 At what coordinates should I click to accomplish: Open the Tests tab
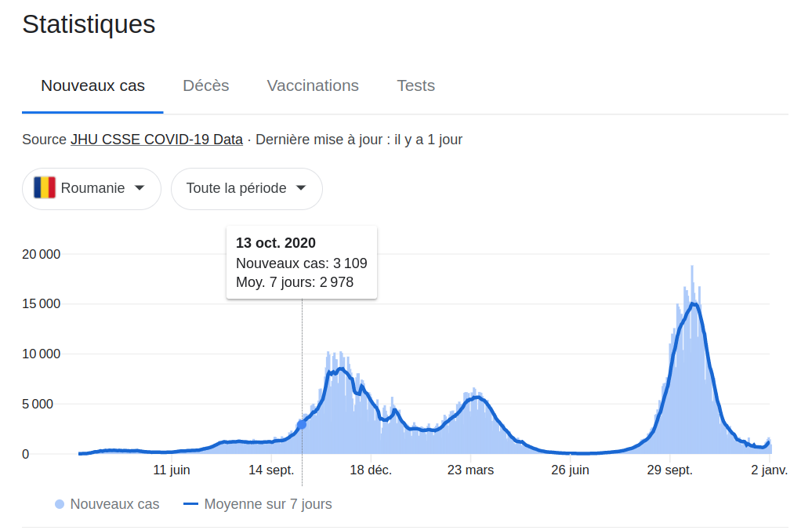point(416,85)
